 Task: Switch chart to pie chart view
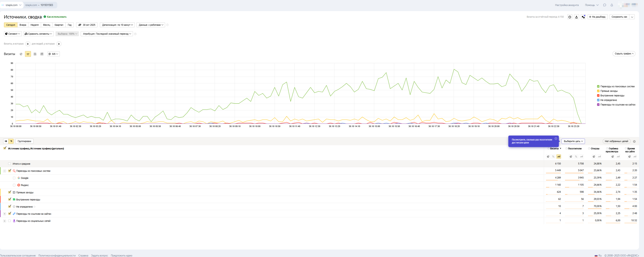[x=21, y=54]
